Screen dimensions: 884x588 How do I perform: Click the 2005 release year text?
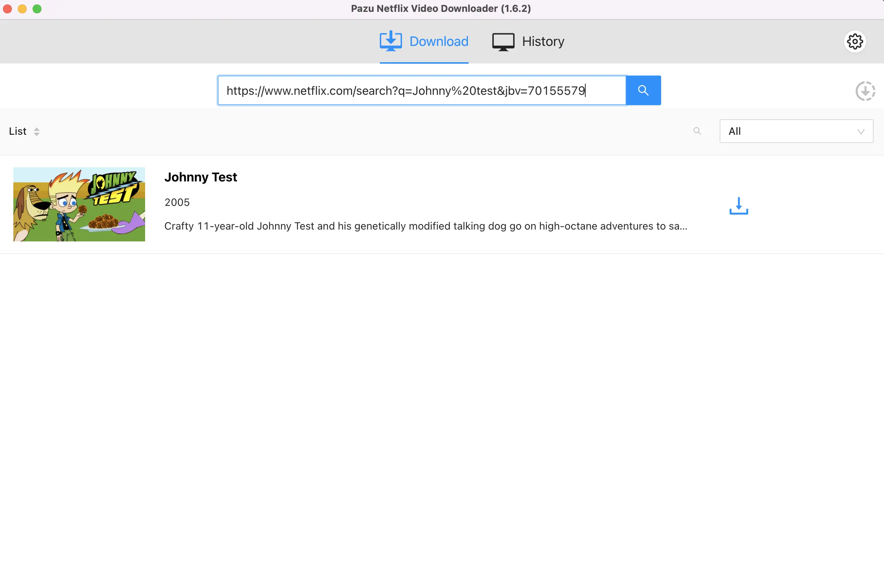coord(177,203)
